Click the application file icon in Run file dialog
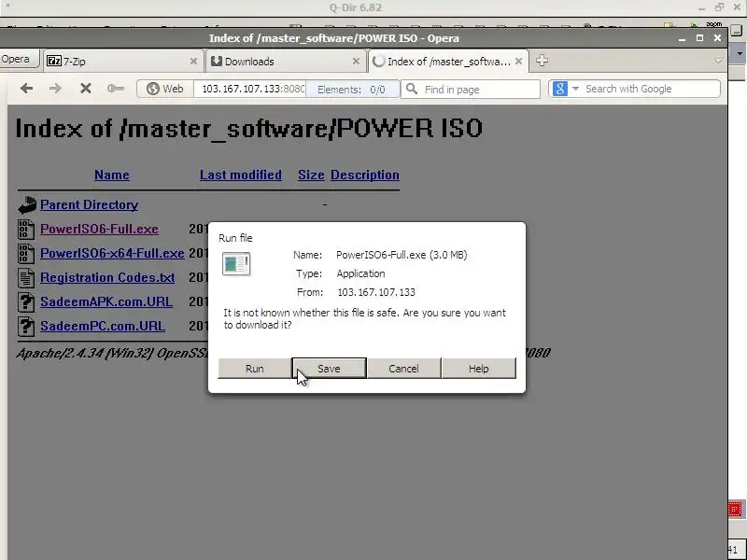Viewport: 747px width, 560px height. tap(236, 264)
